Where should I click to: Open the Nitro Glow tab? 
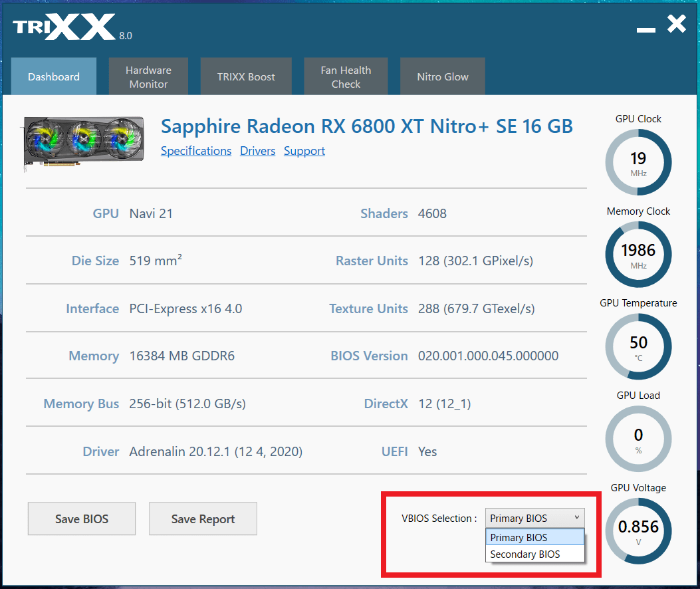[443, 76]
